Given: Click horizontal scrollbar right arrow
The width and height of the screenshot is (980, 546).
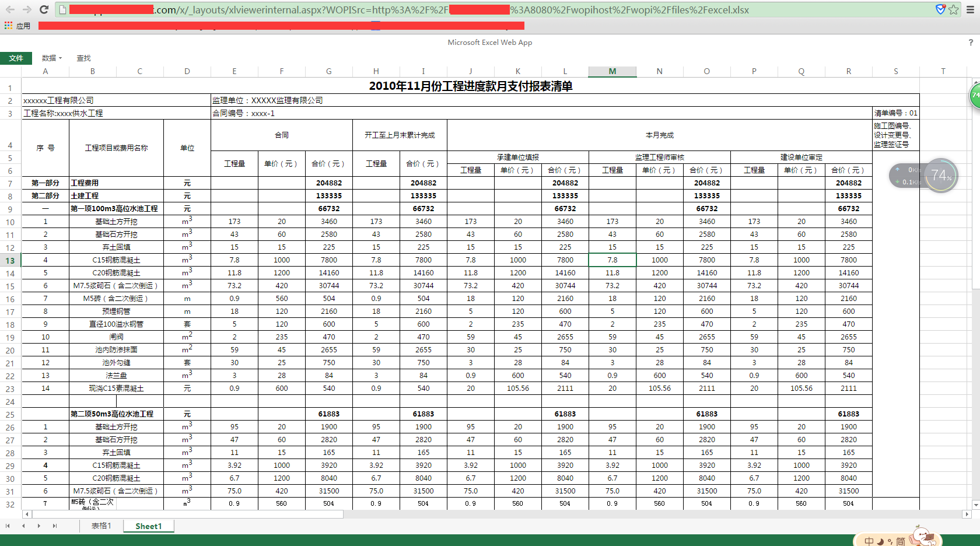Looking at the screenshot, I should coord(967,514).
